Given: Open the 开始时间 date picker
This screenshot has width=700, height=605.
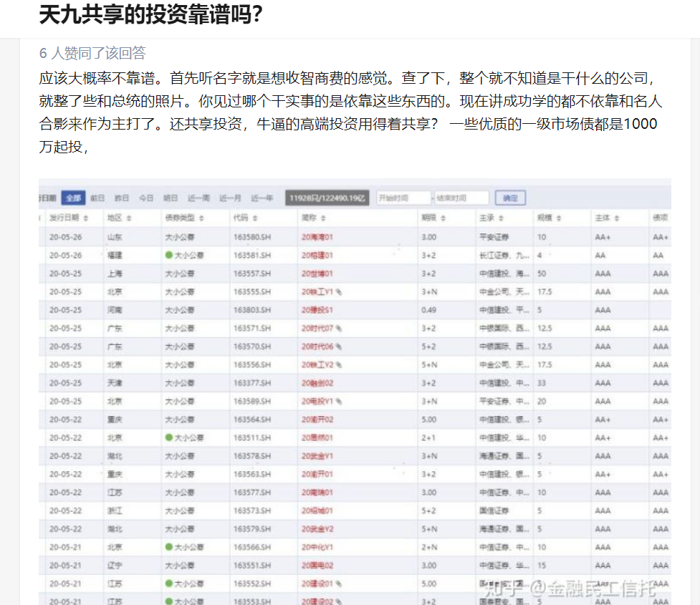Looking at the screenshot, I should (403, 198).
